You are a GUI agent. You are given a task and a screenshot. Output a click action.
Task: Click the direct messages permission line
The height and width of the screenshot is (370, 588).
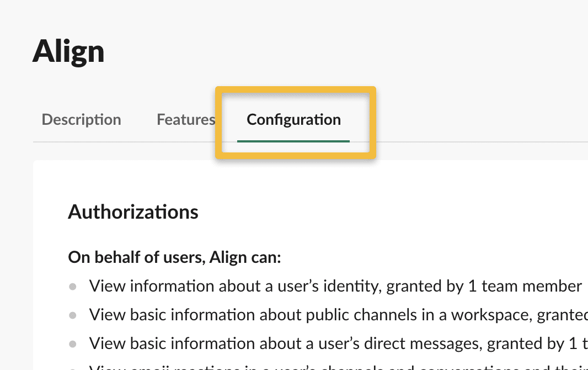click(338, 343)
